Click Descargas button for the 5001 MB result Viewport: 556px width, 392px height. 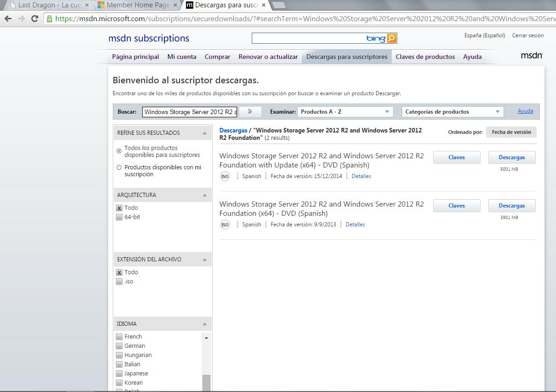coord(511,157)
